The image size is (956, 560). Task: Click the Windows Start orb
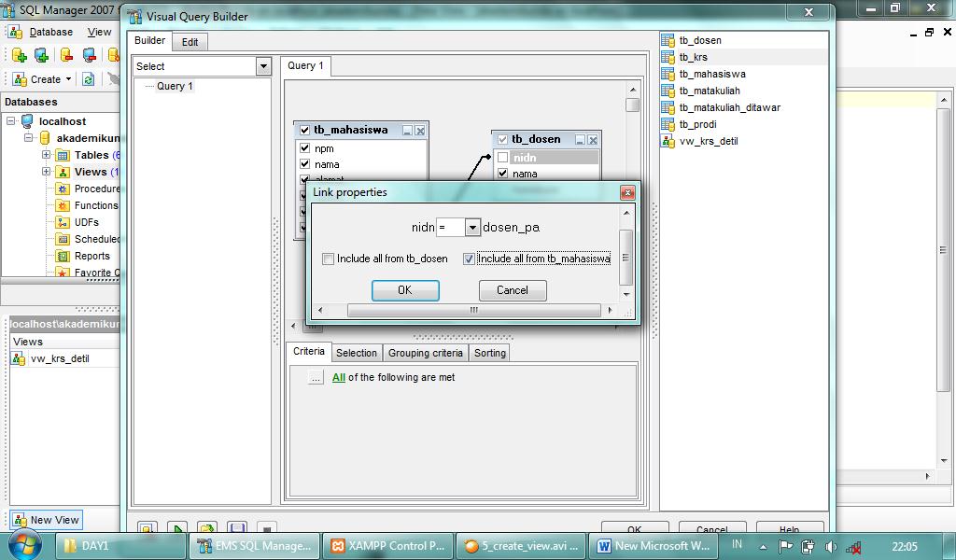[24, 544]
